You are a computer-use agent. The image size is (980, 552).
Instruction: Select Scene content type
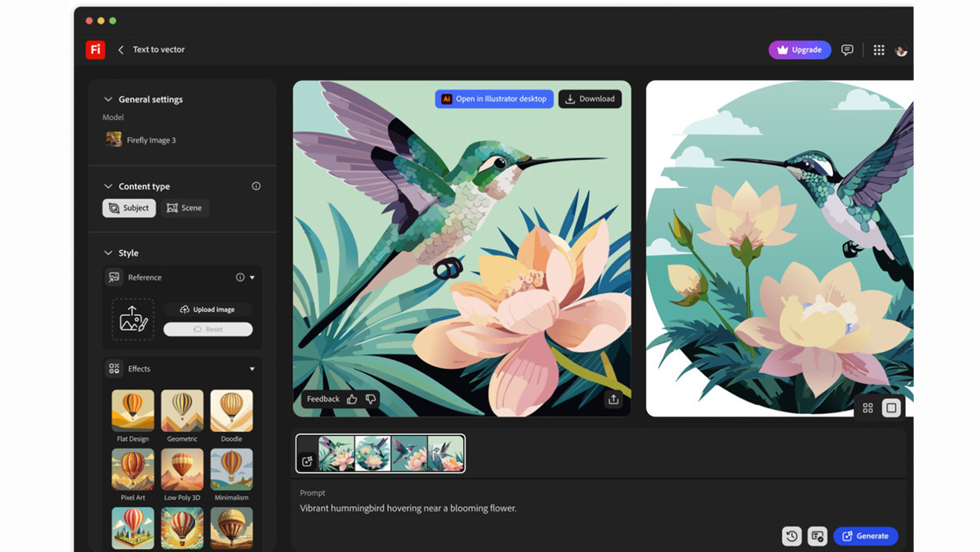click(185, 208)
